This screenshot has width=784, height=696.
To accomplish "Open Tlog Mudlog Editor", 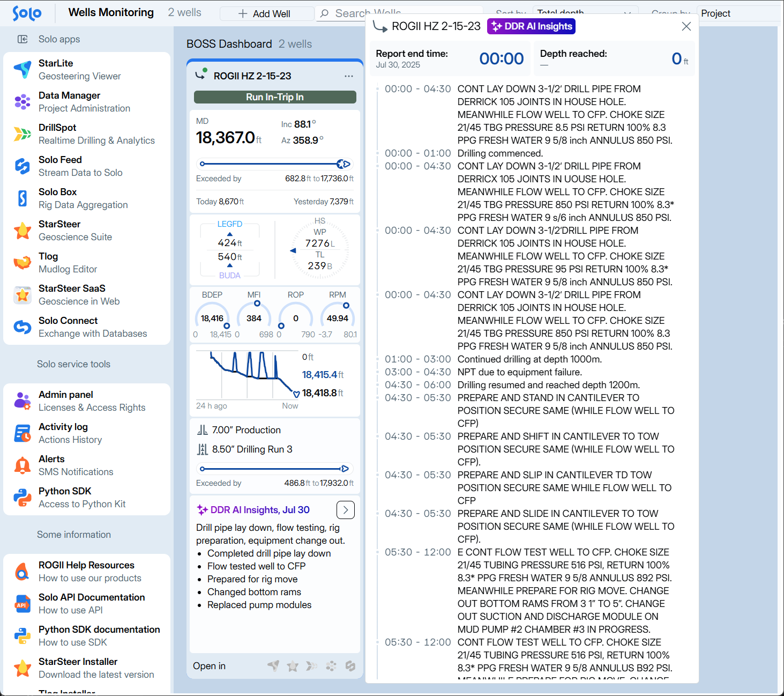I will coord(87,263).
